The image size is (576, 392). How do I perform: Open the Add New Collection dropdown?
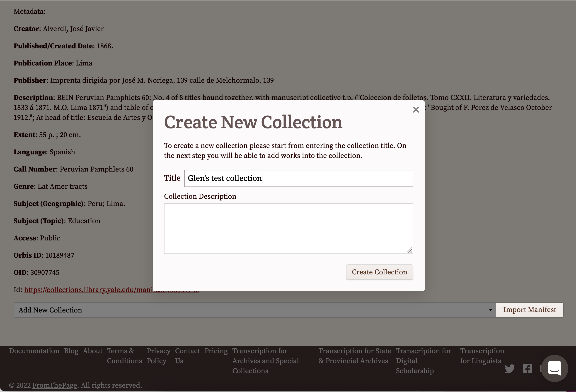coord(255,310)
